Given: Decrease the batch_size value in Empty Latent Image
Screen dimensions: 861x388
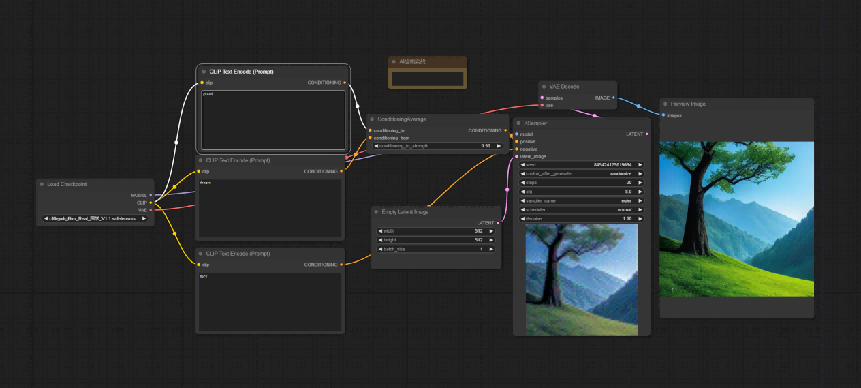Looking at the screenshot, I should tap(380, 249).
